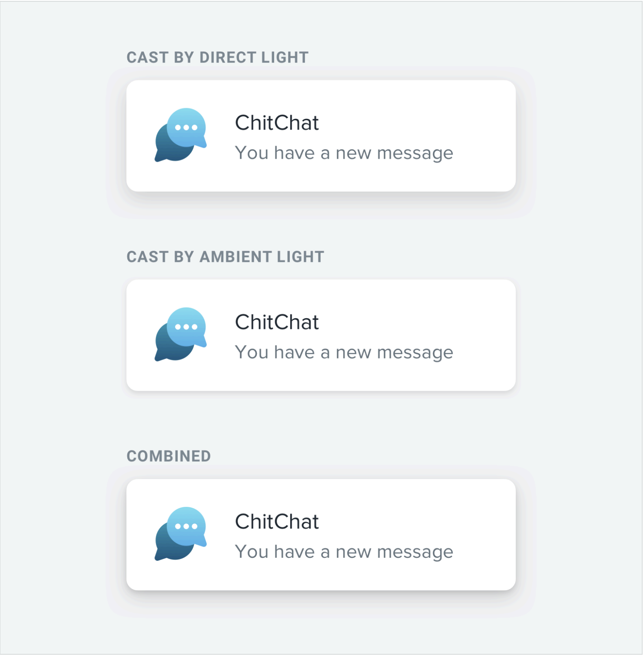This screenshot has height=657, width=644.
Task: Open the ChitChat title in Combined card
Action: [x=277, y=522]
